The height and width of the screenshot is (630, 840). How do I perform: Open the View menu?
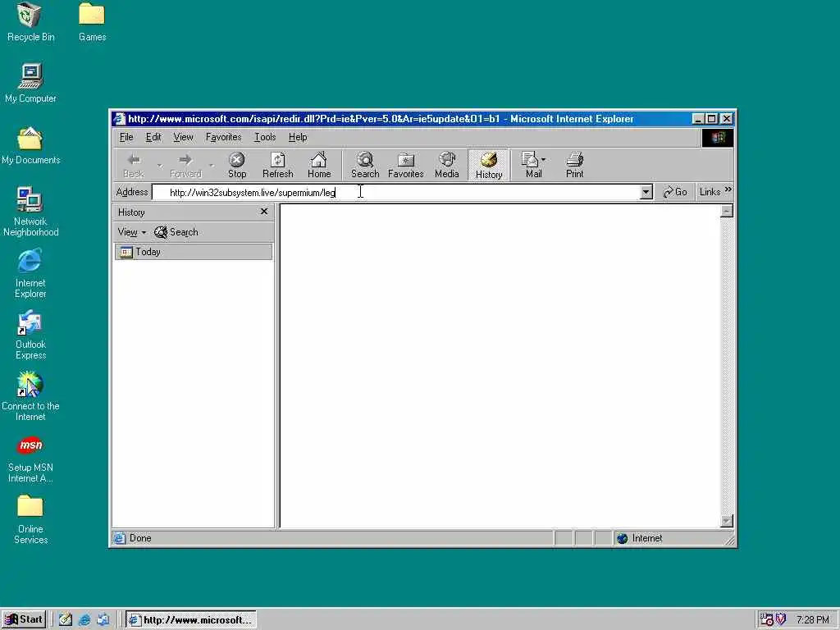tap(183, 137)
